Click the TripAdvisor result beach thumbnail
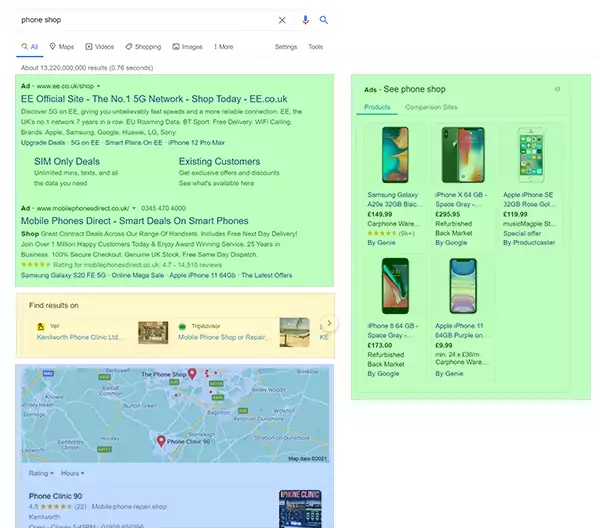The height and width of the screenshot is (528, 600). [x=295, y=332]
